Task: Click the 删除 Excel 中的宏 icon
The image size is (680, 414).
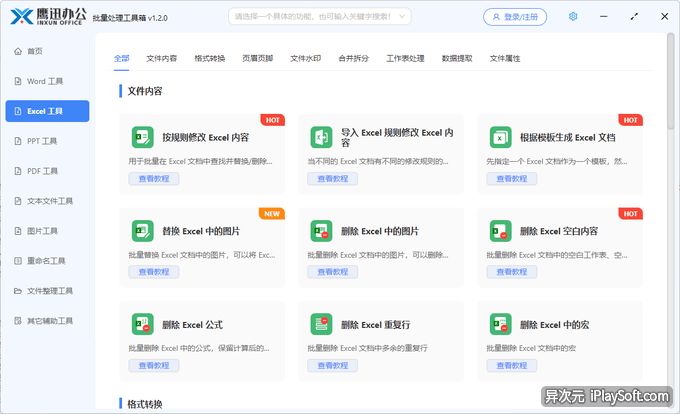Action: (x=500, y=324)
